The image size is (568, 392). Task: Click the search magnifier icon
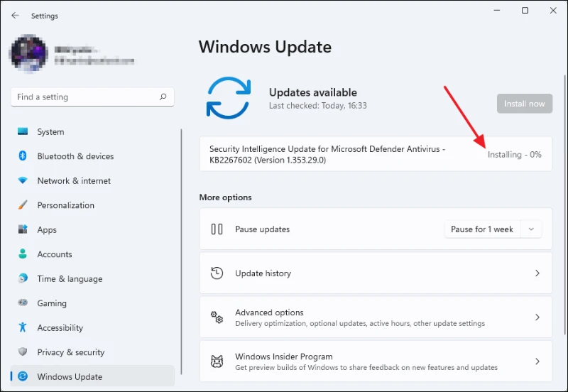(163, 97)
